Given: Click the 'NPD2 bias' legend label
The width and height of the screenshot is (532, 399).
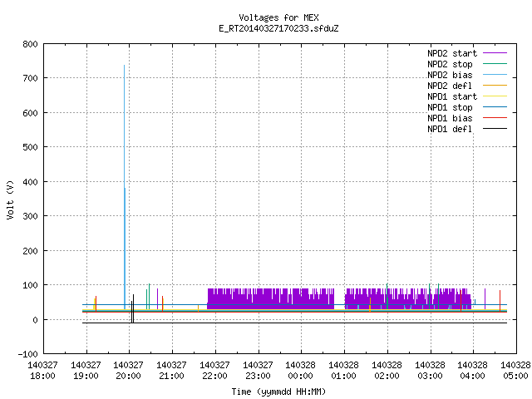Looking at the screenshot, I should [450, 75].
